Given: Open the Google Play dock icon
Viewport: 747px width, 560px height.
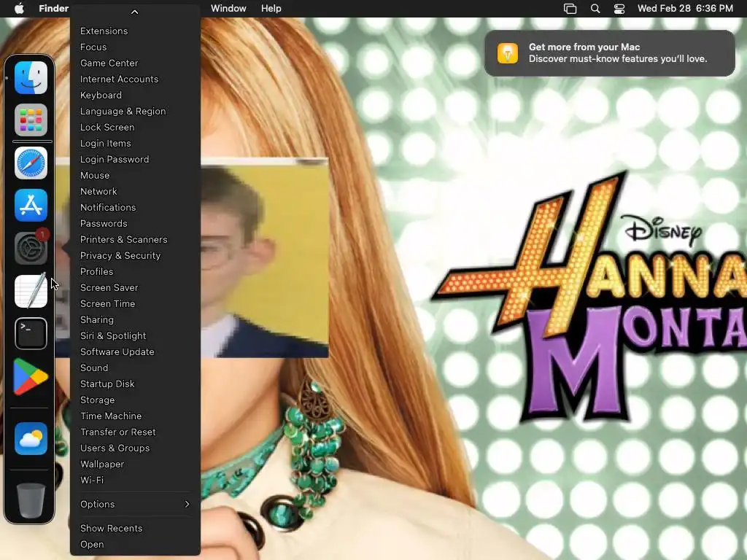Looking at the screenshot, I should 31,377.
